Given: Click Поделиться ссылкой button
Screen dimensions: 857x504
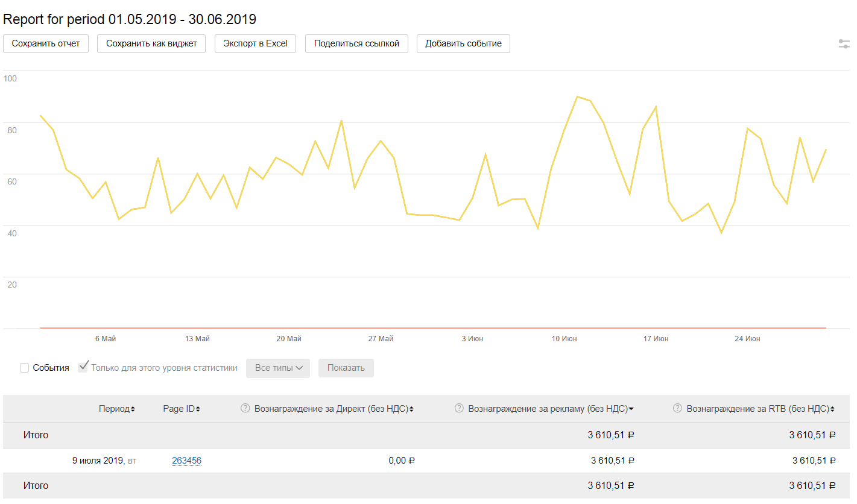Looking at the screenshot, I should [356, 43].
